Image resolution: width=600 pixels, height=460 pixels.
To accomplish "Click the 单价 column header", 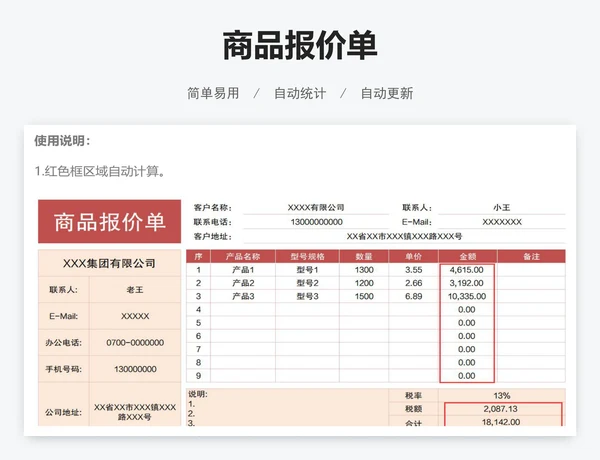I will 413,256.
